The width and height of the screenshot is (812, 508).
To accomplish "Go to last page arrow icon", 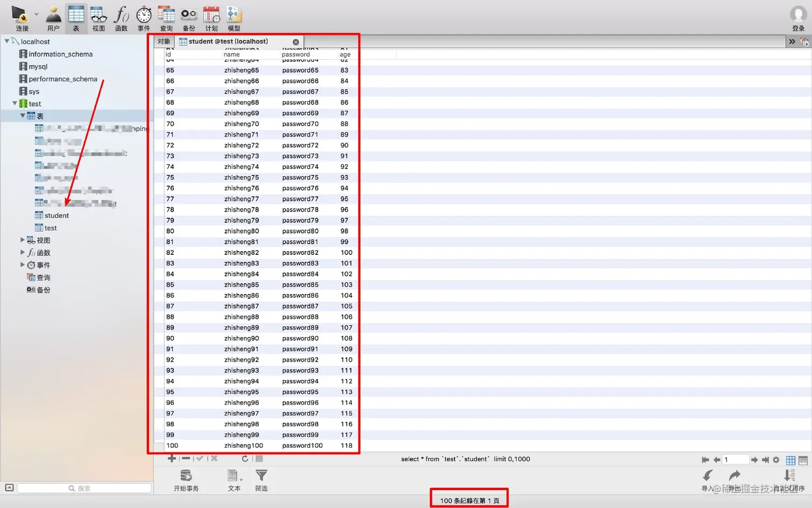I will pos(765,460).
